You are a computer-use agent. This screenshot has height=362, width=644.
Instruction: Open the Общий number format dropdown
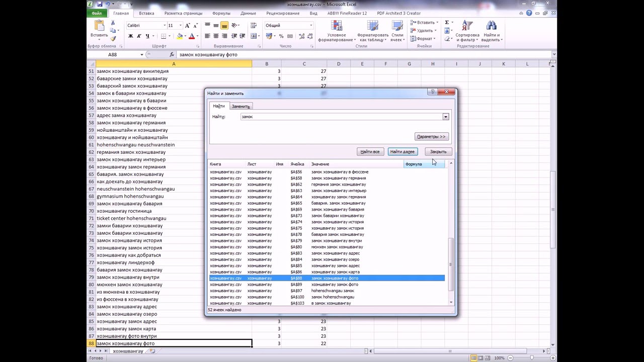pyautogui.click(x=310, y=25)
